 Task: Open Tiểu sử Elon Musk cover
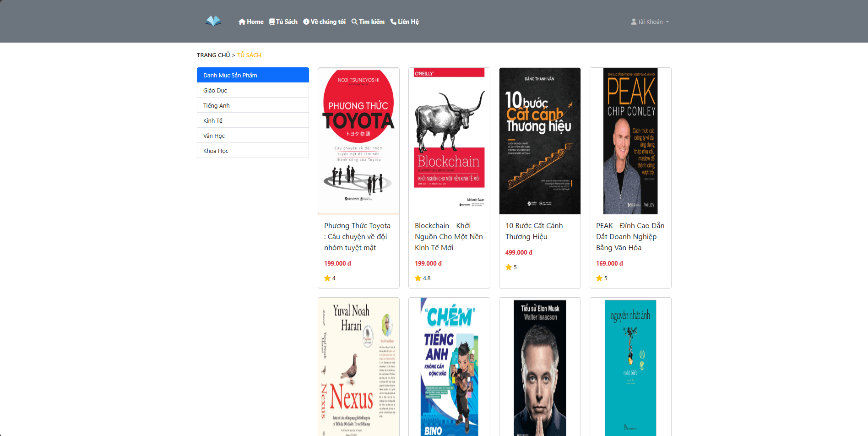[x=540, y=367]
